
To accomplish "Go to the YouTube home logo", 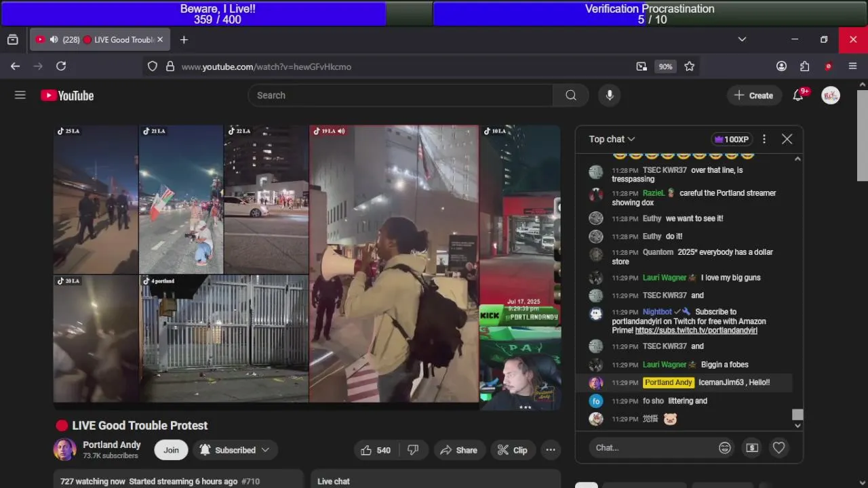I will point(67,96).
